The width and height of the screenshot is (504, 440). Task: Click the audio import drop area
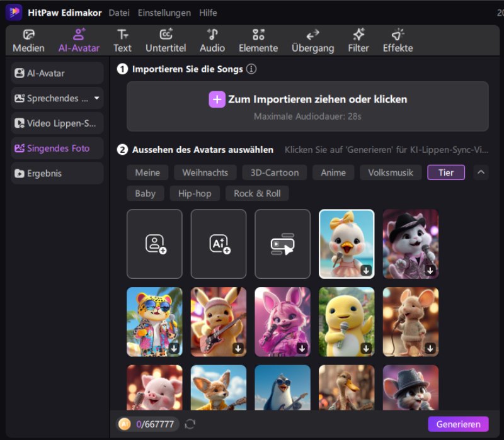click(x=307, y=106)
